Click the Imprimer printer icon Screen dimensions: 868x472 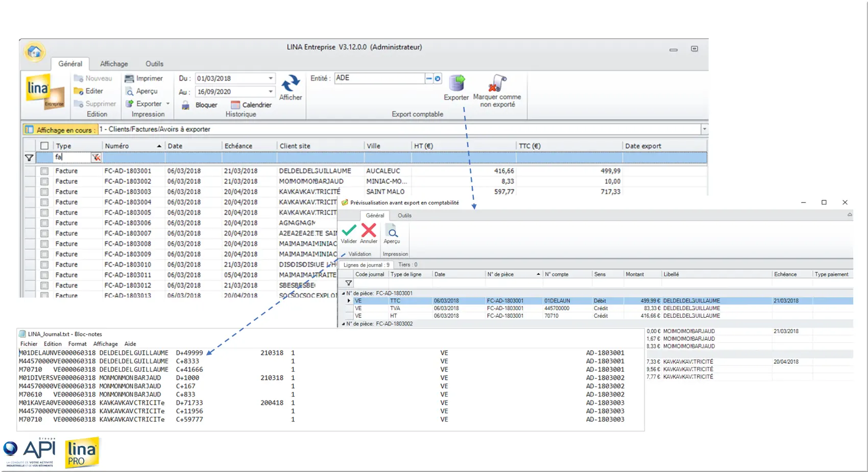click(x=130, y=78)
